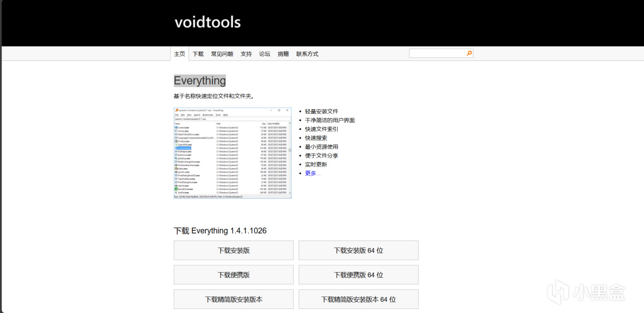
Task: Click 下载 Everything 1.4.1.1026 heading
Action: tap(220, 230)
